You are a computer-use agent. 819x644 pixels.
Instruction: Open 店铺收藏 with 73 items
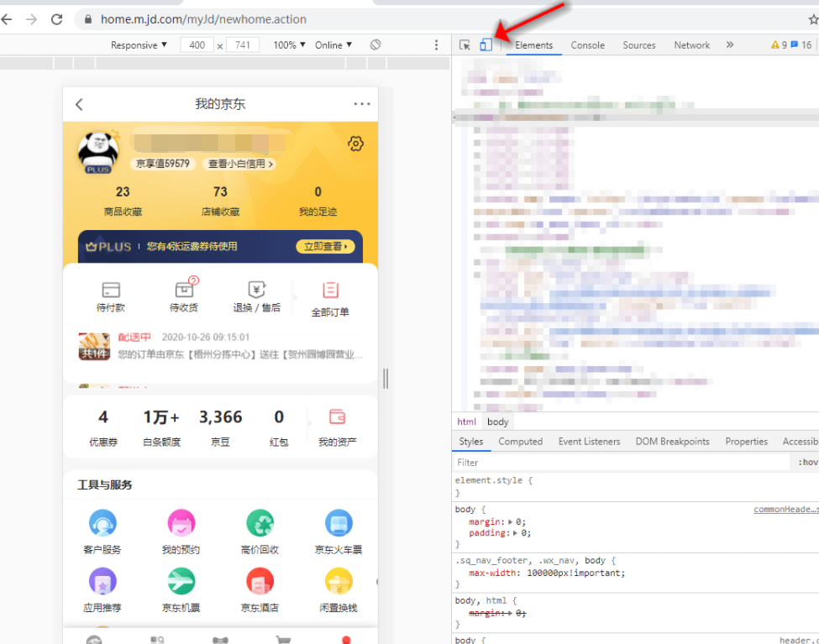point(220,201)
